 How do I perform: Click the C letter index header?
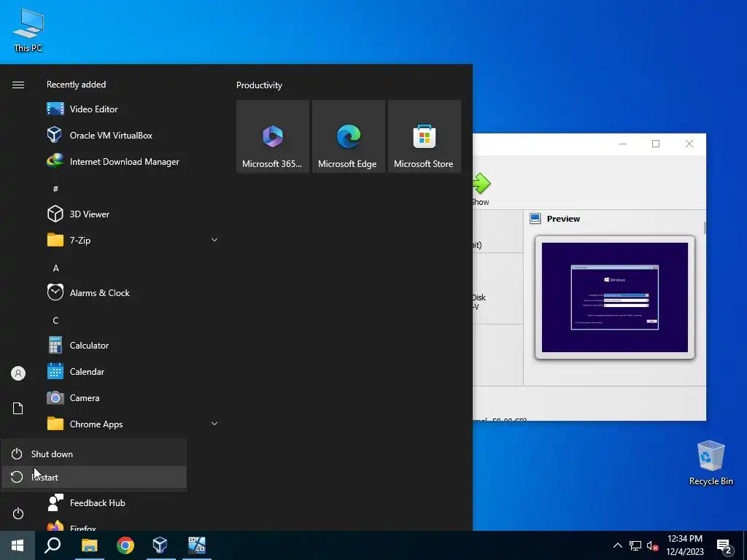[55, 321]
